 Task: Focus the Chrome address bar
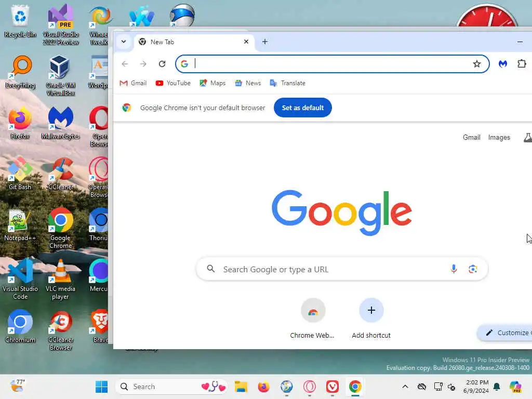point(332,64)
